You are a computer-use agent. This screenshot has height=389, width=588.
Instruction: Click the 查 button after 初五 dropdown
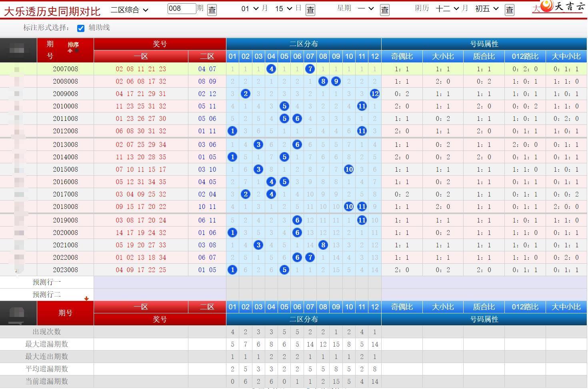coord(510,10)
